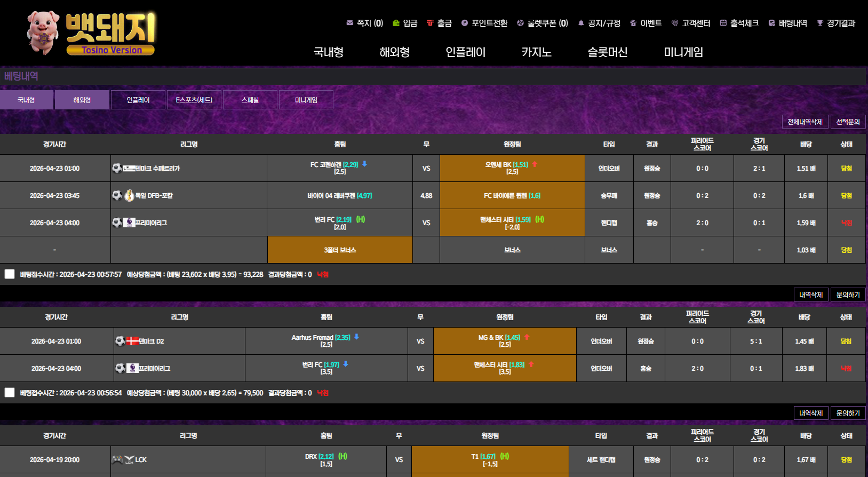The image size is (868, 477).
Task: Check the second bet slip checkbox
Action: coord(10,393)
